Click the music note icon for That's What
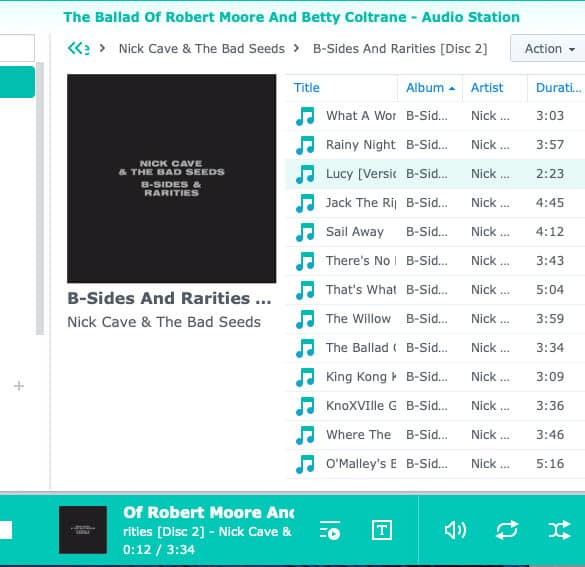Image resolution: width=585 pixels, height=567 pixels. [x=305, y=290]
